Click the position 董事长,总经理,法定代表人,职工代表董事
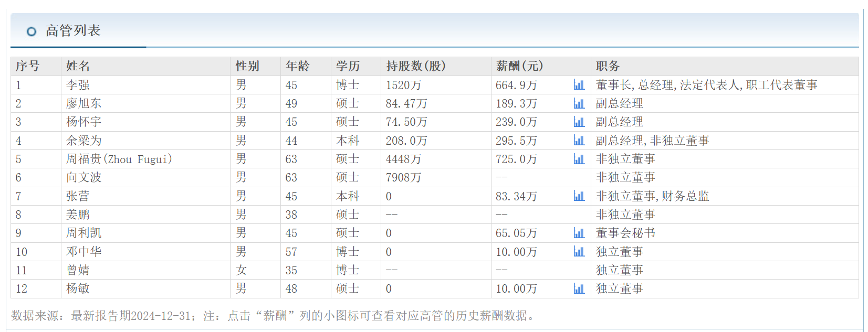 (707, 85)
